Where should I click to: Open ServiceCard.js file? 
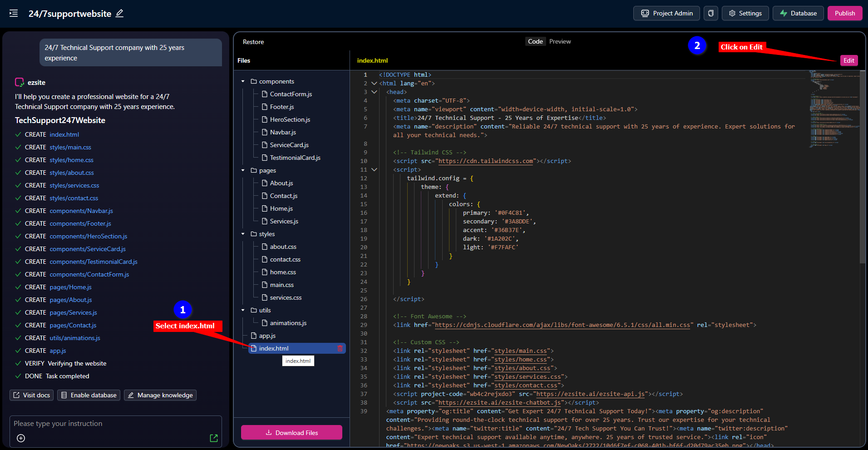click(289, 145)
